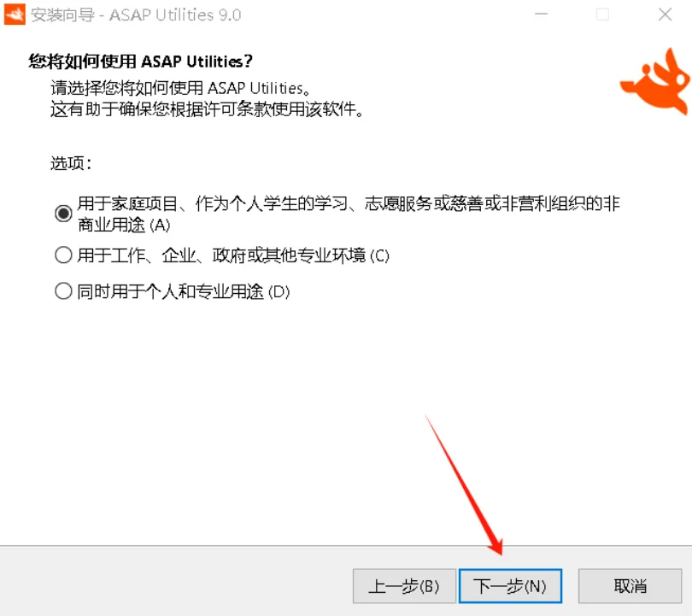Click the 安装向导 - ASAP Utilities 9.0 title

[136, 15]
